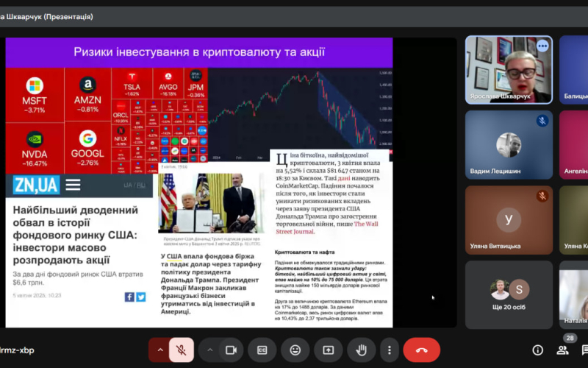The width and height of the screenshot is (588, 368).
Task: Click the NFLX heatmap tile
Action: click(x=121, y=136)
